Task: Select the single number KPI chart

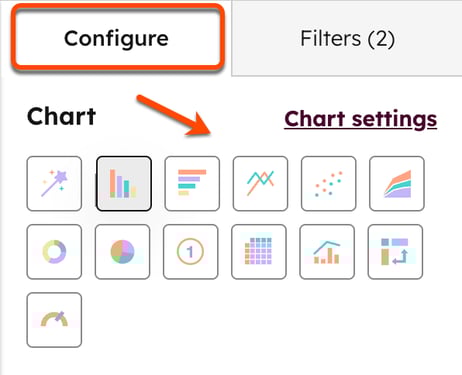Action: tap(191, 252)
